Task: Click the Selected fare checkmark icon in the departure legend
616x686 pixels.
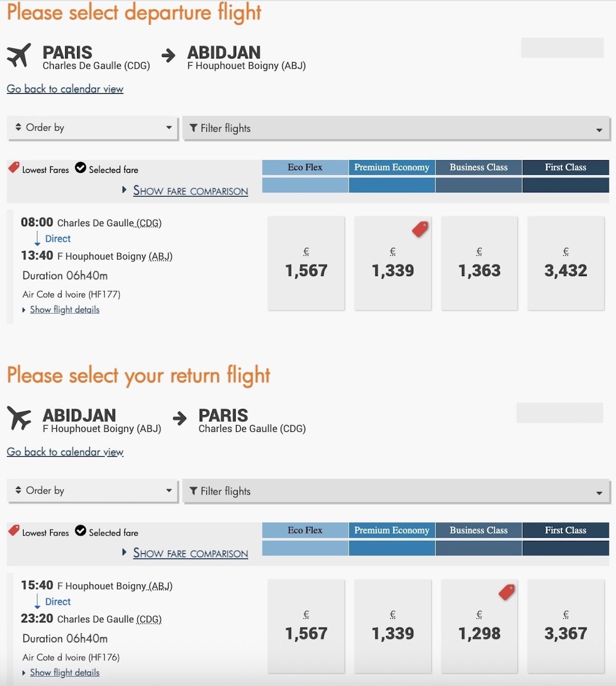Action: (81, 168)
